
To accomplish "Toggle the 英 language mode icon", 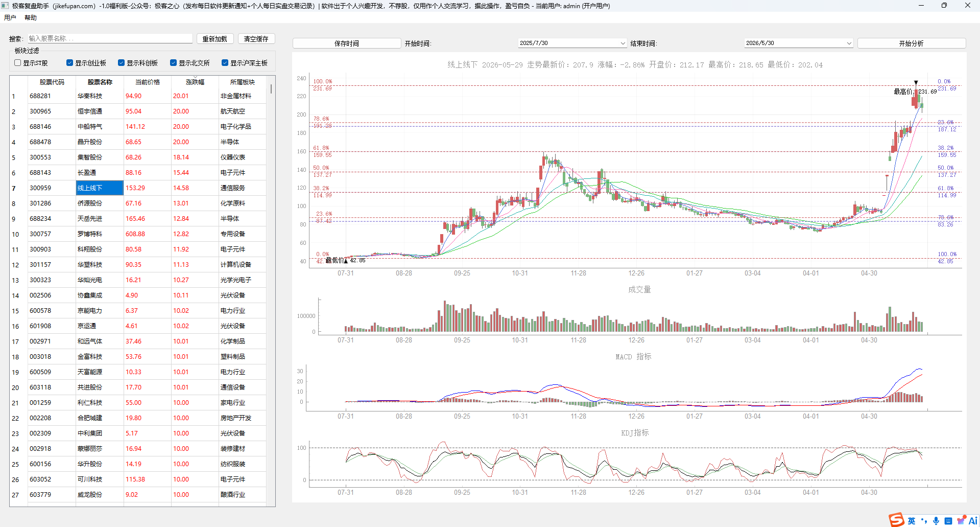I will tap(912, 521).
